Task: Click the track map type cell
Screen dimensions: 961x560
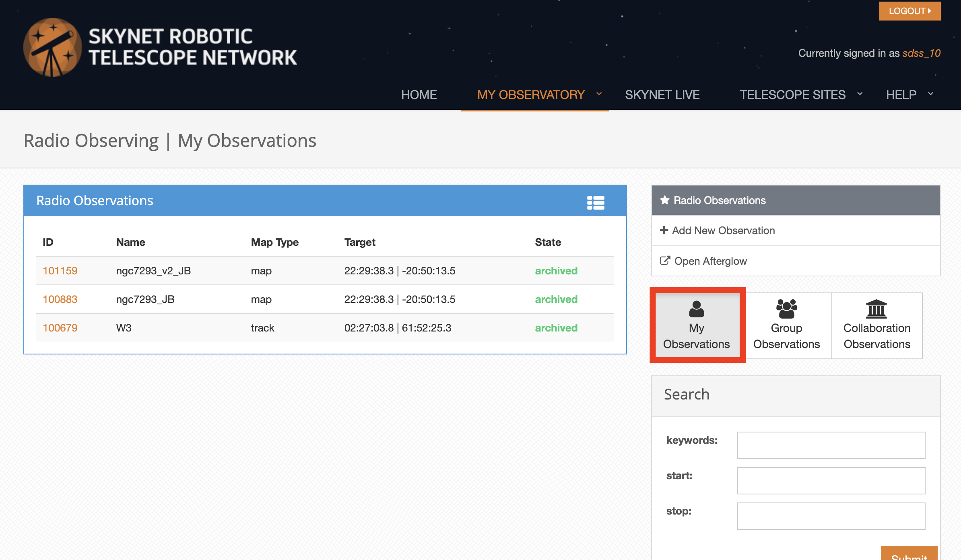Action: (x=262, y=328)
